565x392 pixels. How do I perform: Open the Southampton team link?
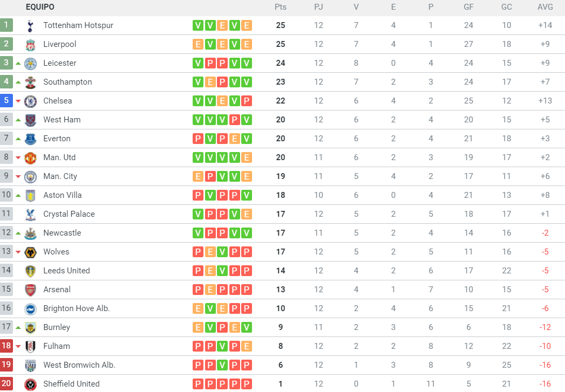pos(67,82)
